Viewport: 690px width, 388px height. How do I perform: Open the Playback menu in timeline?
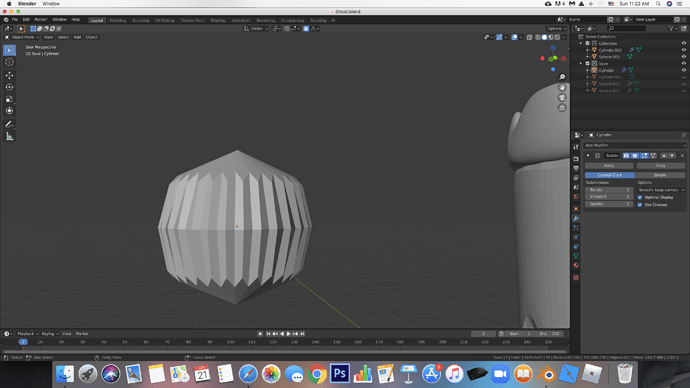(27, 334)
